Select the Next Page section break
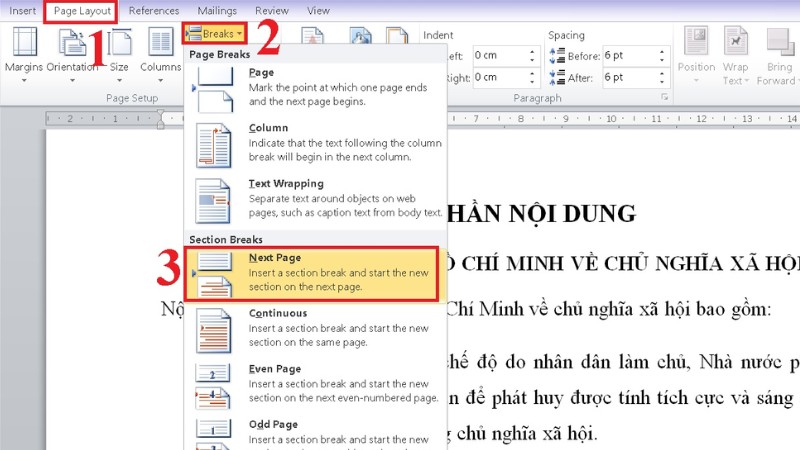 (312, 273)
